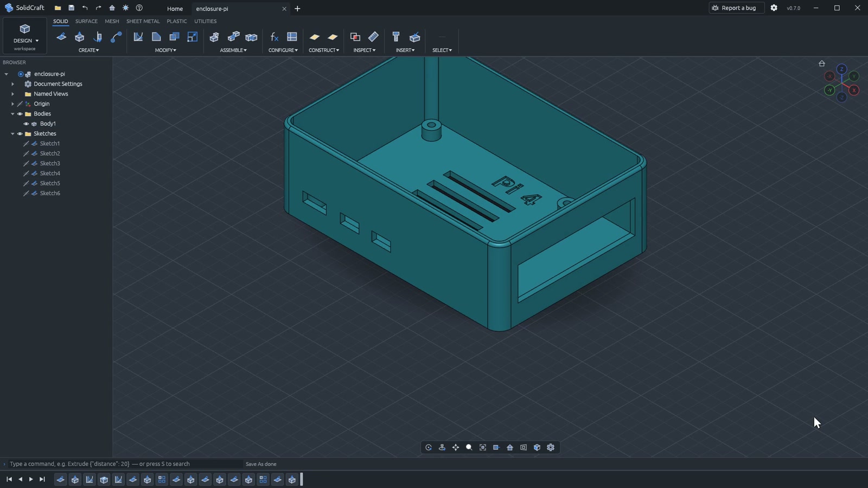Screen dimensions: 868x488
Task: Select the Create Sketch tool icon
Action: pos(61,37)
